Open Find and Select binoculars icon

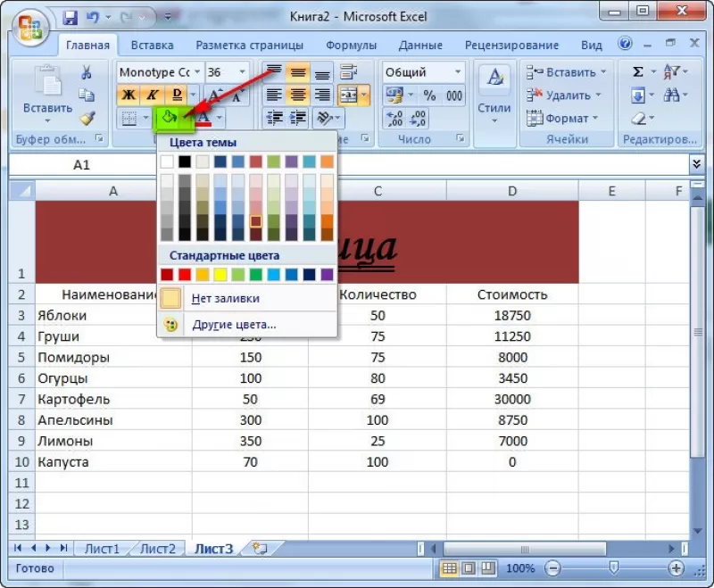[671, 95]
